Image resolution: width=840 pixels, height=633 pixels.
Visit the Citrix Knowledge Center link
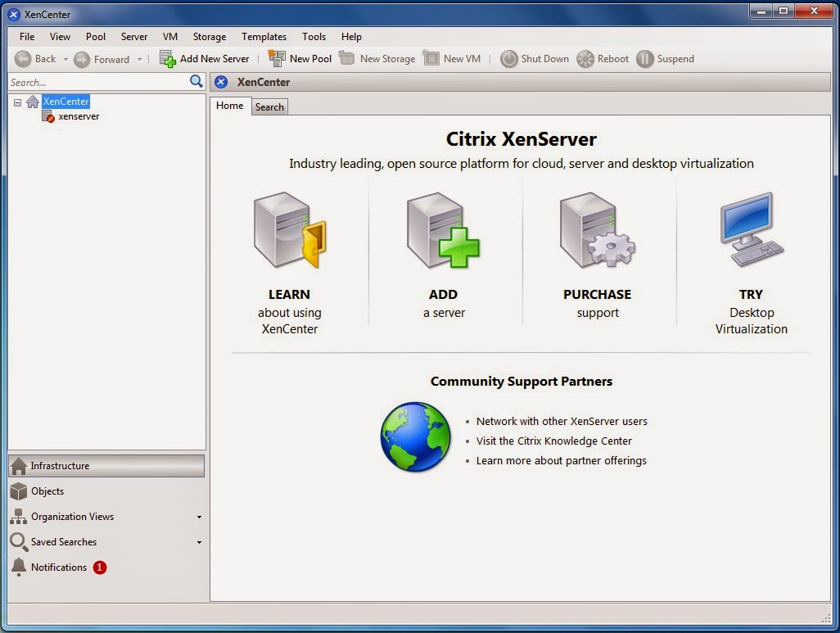click(554, 441)
